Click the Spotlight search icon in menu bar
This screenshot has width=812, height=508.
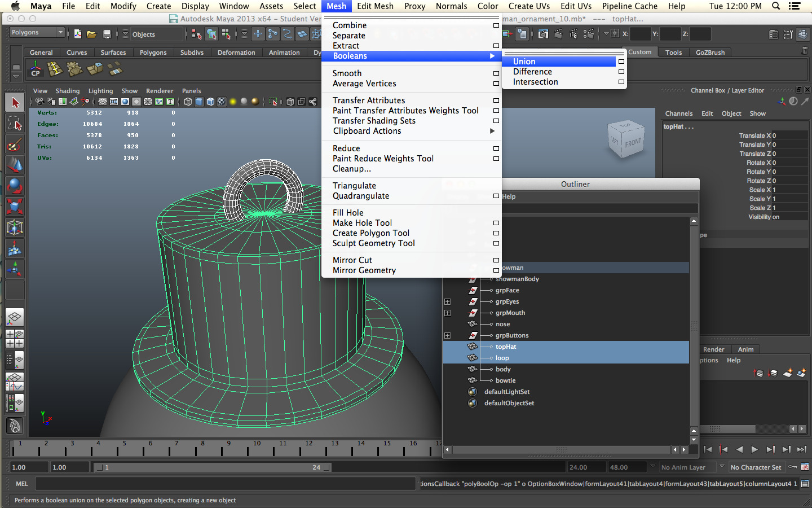(776, 6)
